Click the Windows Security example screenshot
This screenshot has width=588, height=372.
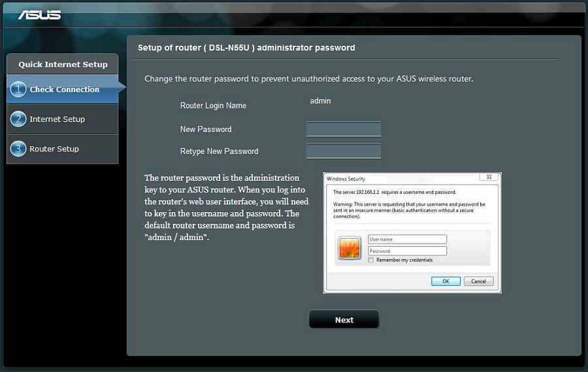coord(412,232)
